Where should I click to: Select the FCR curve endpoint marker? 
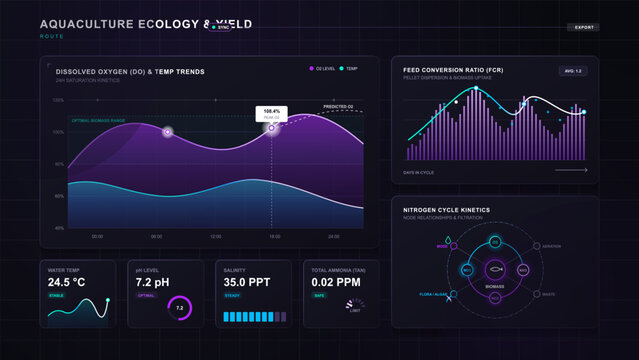tap(584, 112)
